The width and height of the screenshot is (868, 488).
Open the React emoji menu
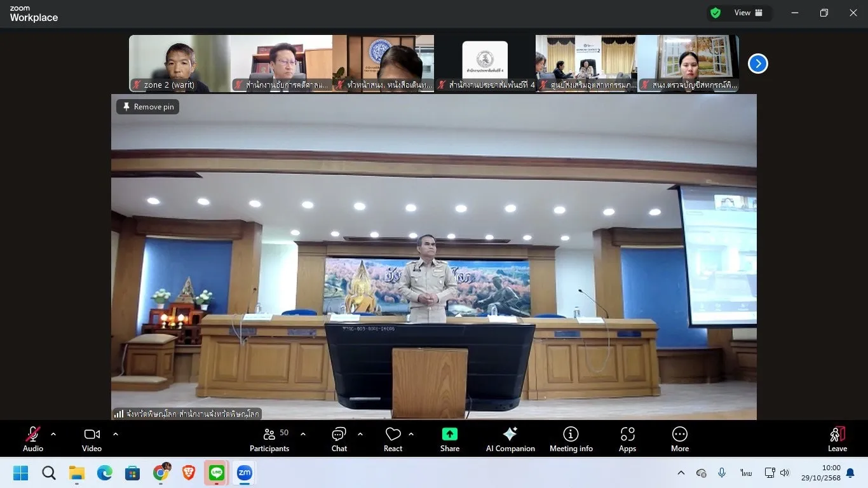tap(393, 438)
